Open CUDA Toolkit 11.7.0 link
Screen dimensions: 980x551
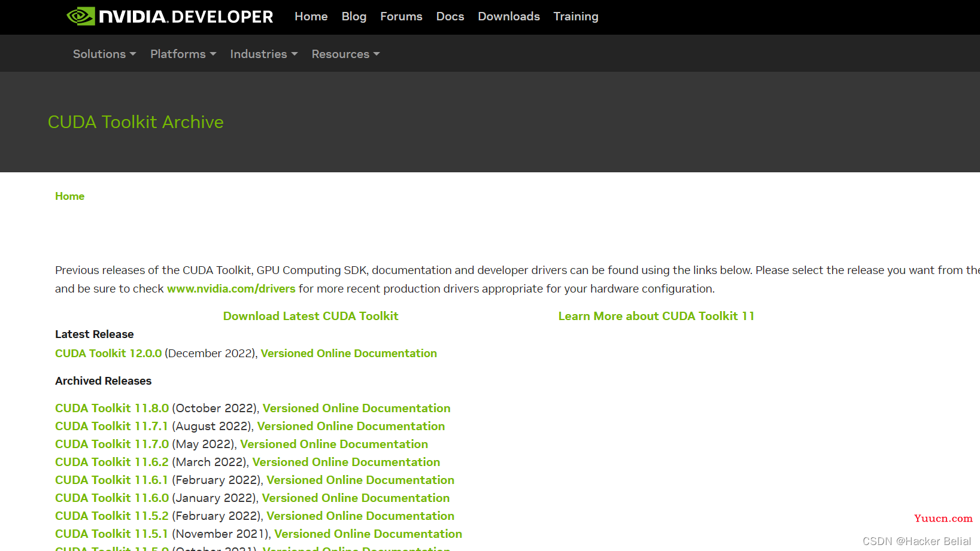(x=112, y=444)
